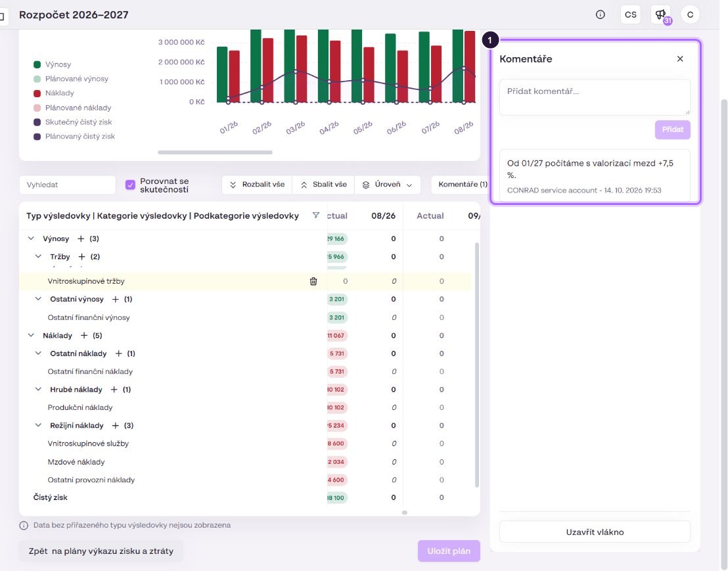Click Rozbalit vše button
Screen dimensions: 728x571
[x=257, y=185]
